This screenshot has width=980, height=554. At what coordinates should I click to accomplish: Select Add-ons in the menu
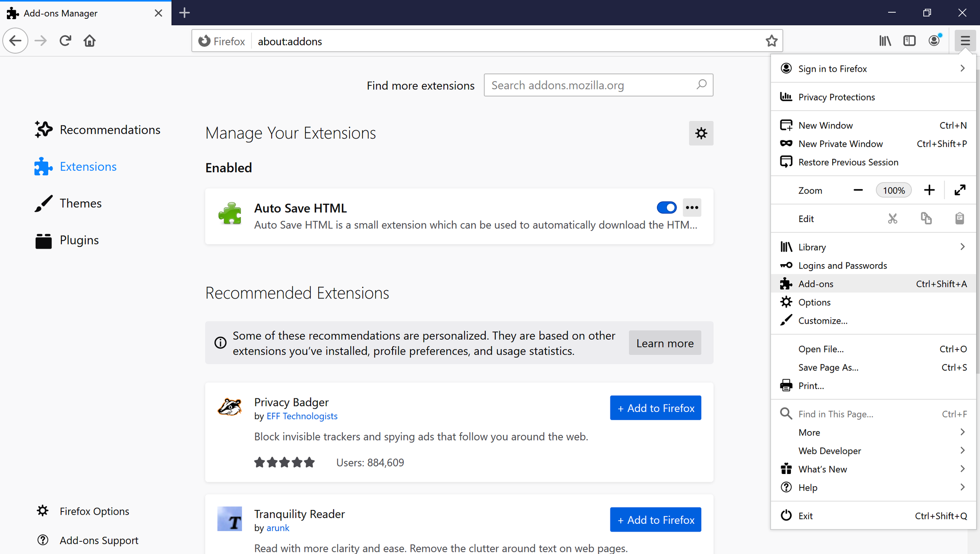point(873,284)
